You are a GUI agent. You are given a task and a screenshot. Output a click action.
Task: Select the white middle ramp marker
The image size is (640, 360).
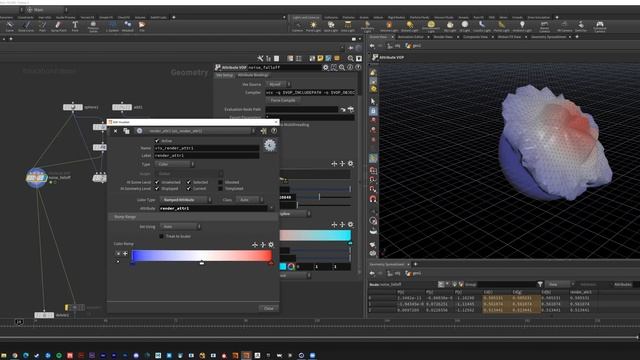(202, 263)
